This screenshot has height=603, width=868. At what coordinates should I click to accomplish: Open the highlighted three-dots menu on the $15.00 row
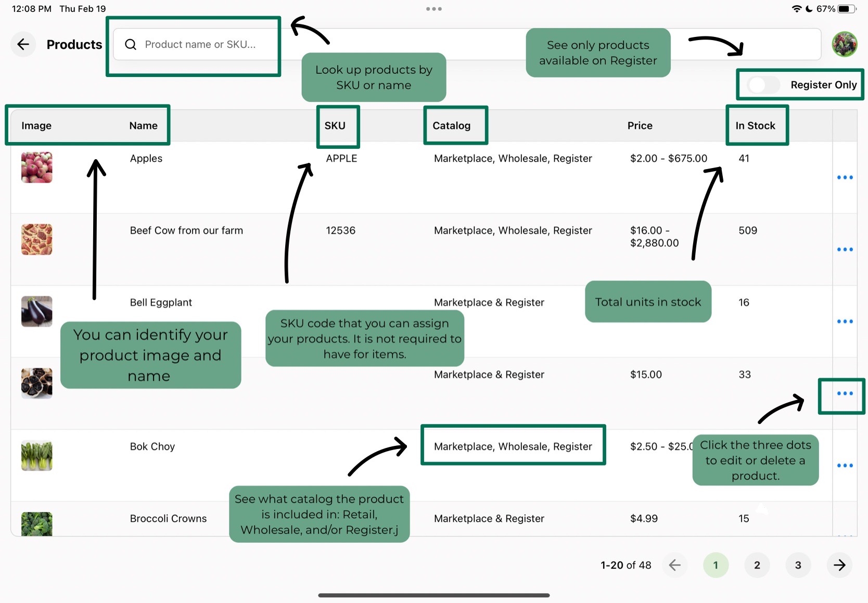[845, 393]
